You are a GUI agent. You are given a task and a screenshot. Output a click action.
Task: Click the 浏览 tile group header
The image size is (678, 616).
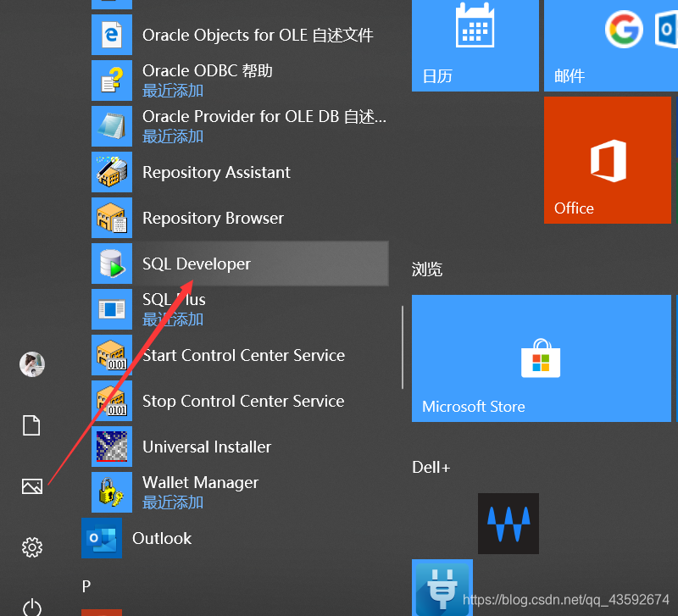pyautogui.click(x=427, y=269)
